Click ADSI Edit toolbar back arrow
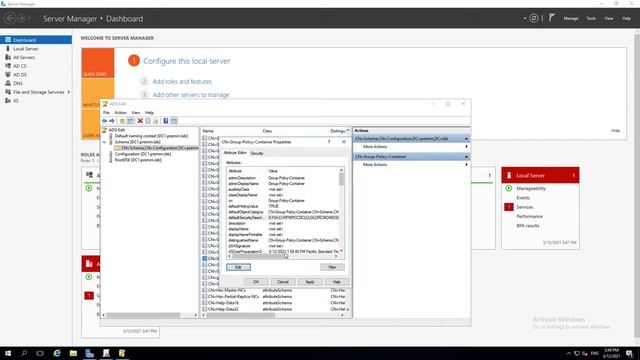 coord(104,121)
